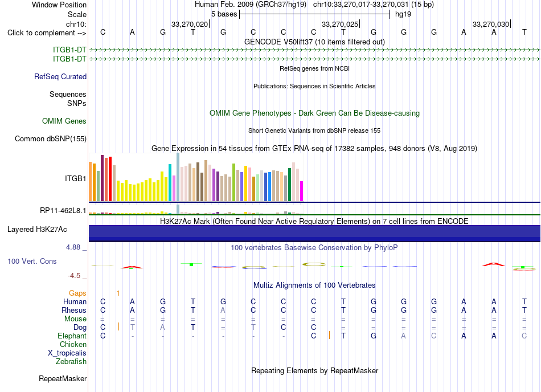Click the ITGB1 GTEx gene label
The width and height of the screenshot is (541, 392).
(75, 178)
